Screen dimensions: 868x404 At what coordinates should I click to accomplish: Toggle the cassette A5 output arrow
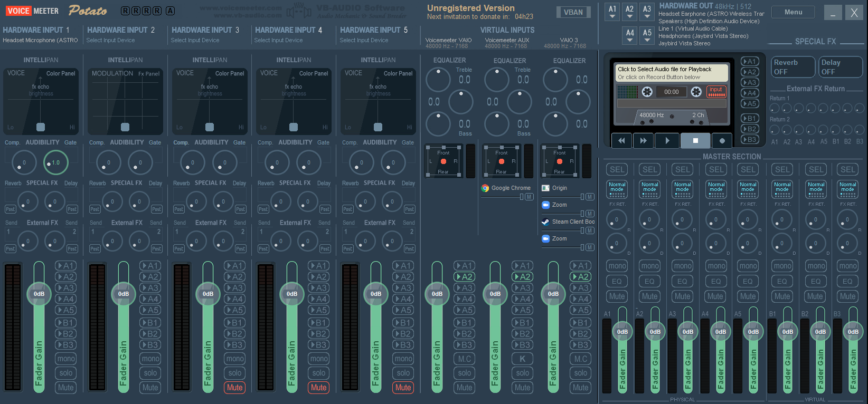coord(750,104)
